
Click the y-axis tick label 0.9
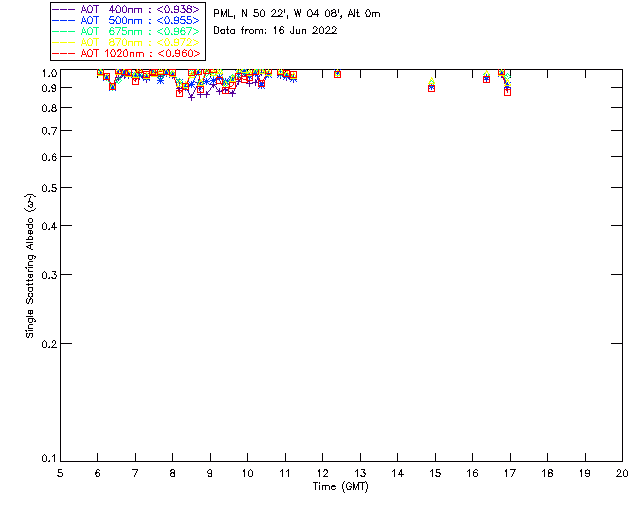coord(49,88)
